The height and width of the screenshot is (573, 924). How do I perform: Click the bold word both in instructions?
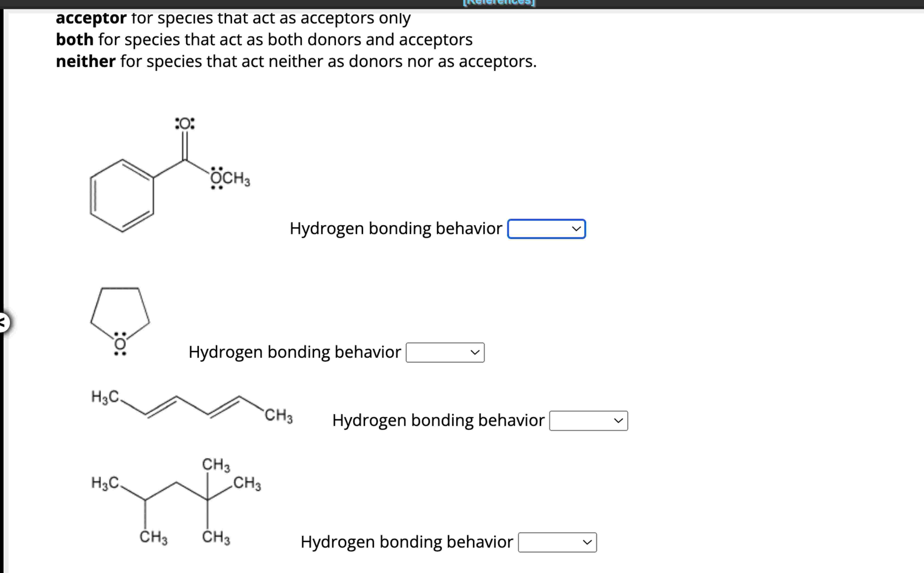(x=74, y=39)
